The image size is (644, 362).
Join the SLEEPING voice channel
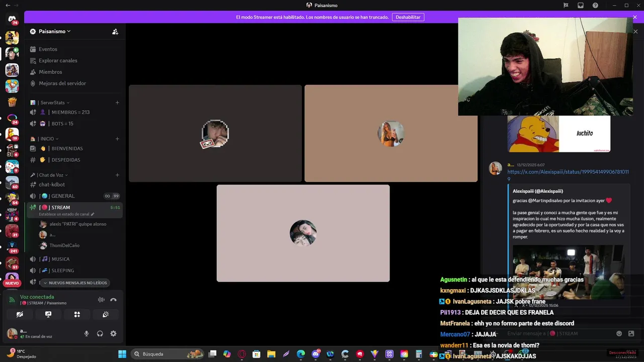[x=74, y=270]
